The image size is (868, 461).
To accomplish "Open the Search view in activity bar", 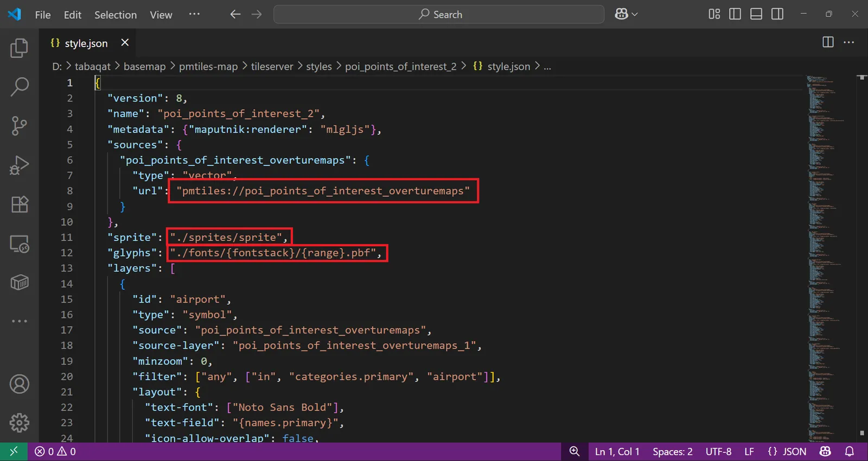I will point(20,87).
